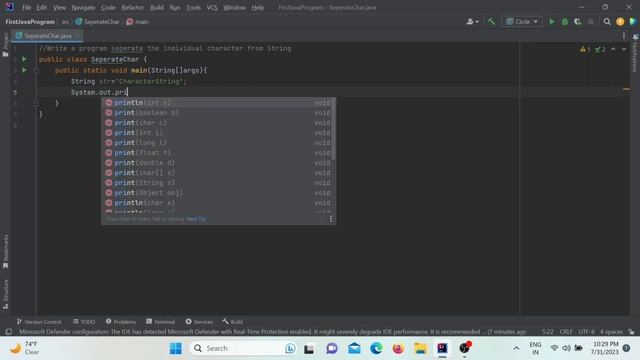Open the Navigate menu

coord(83,7)
